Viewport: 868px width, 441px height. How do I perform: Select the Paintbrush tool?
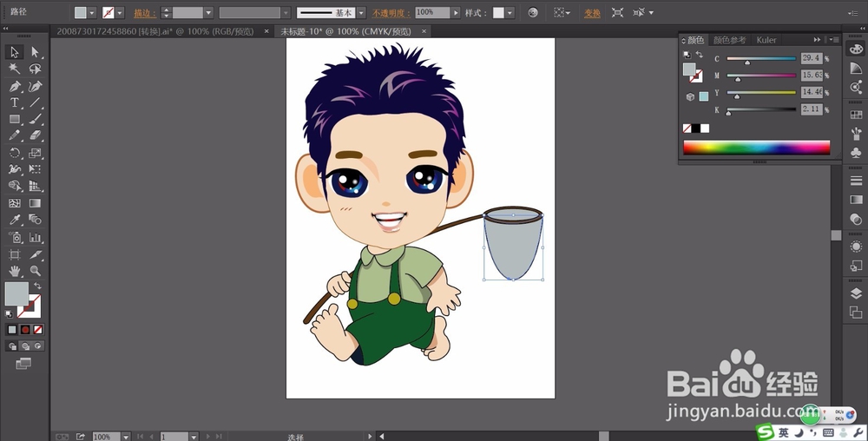click(35, 119)
